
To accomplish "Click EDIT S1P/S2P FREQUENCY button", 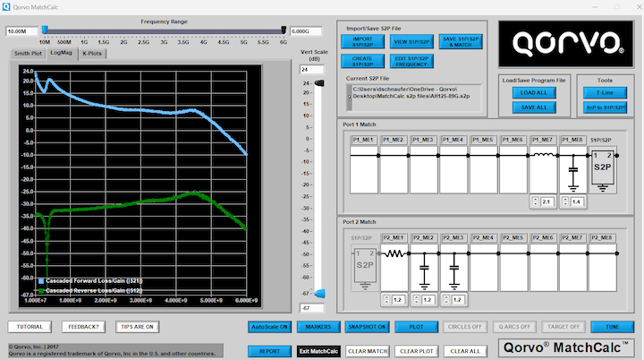I will [411, 61].
